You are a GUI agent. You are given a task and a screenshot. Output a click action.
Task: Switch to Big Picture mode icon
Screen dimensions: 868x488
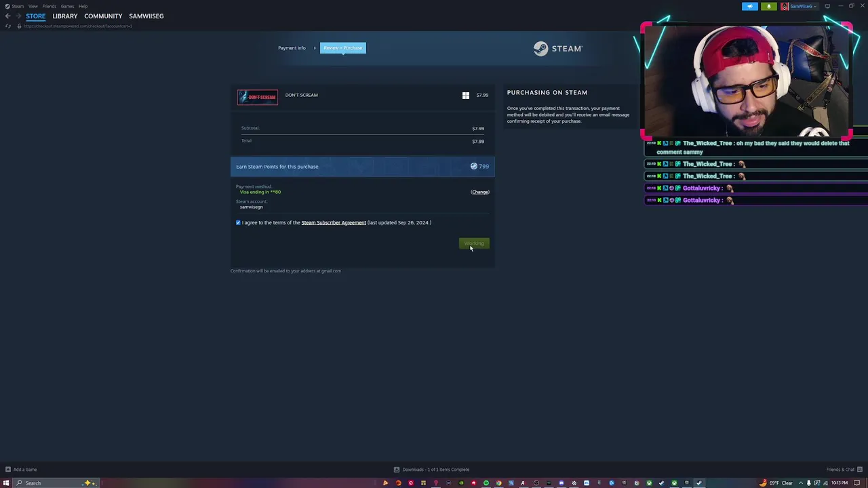click(x=827, y=6)
